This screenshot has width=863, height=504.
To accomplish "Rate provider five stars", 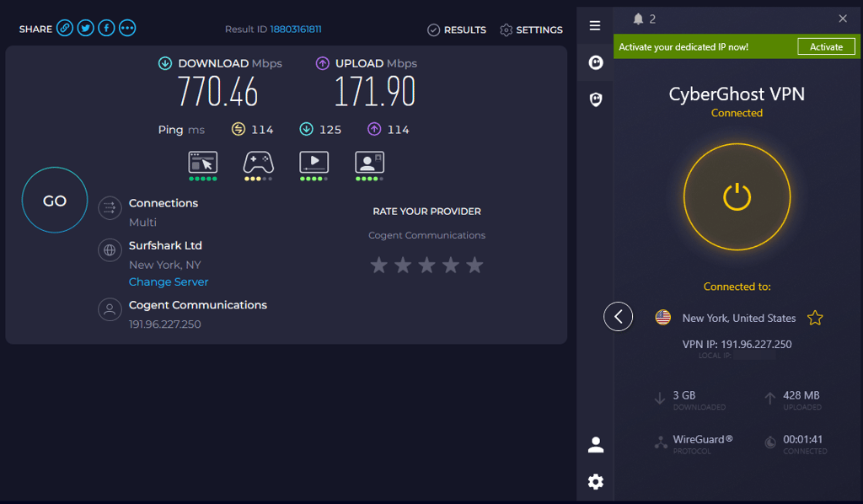I will point(474,265).
